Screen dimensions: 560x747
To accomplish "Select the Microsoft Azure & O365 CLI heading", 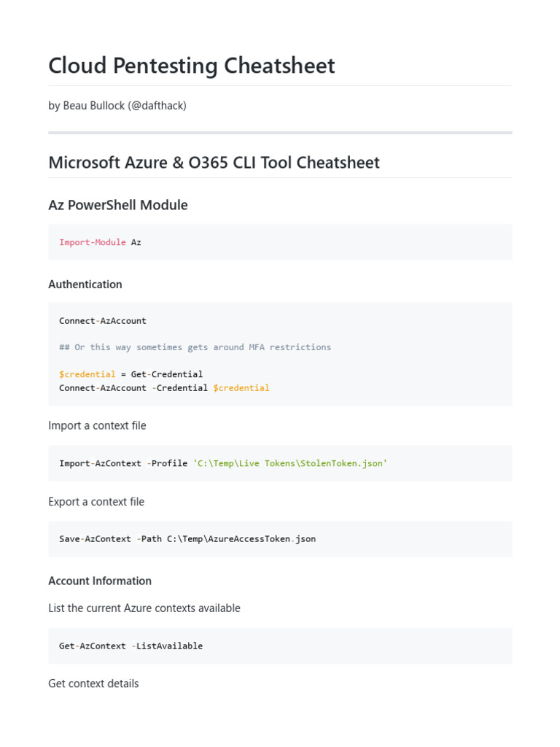I will (214, 162).
